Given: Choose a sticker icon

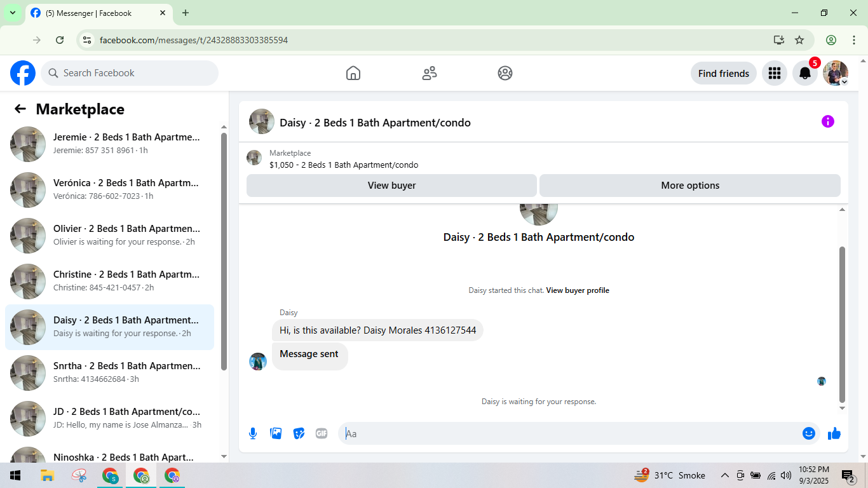Looking at the screenshot, I should (x=299, y=433).
